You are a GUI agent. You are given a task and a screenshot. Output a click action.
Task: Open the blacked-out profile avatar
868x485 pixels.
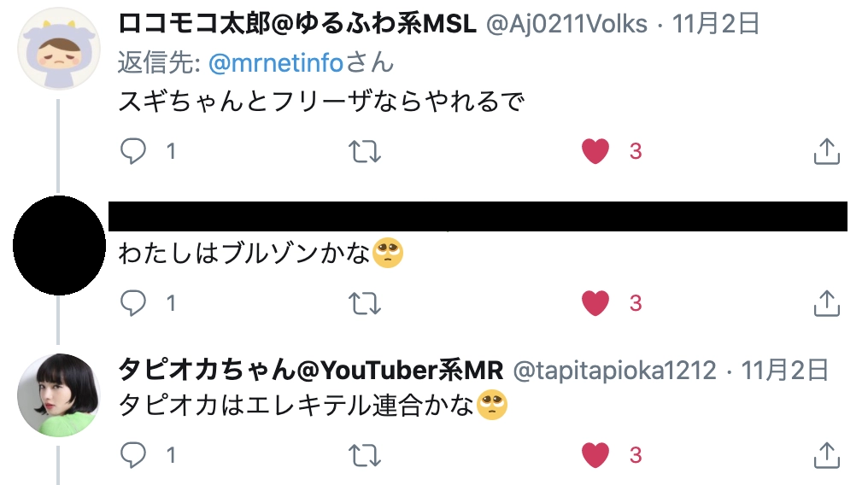pyautogui.click(x=59, y=245)
